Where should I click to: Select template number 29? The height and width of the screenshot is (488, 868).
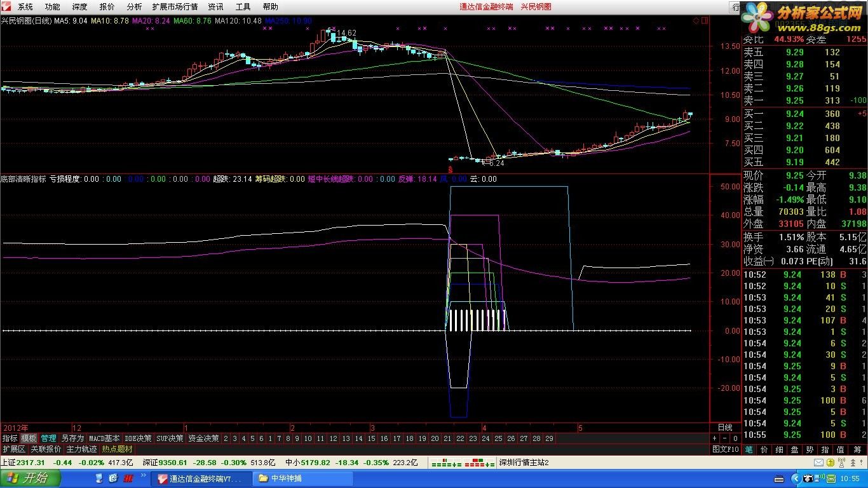click(x=549, y=438)
